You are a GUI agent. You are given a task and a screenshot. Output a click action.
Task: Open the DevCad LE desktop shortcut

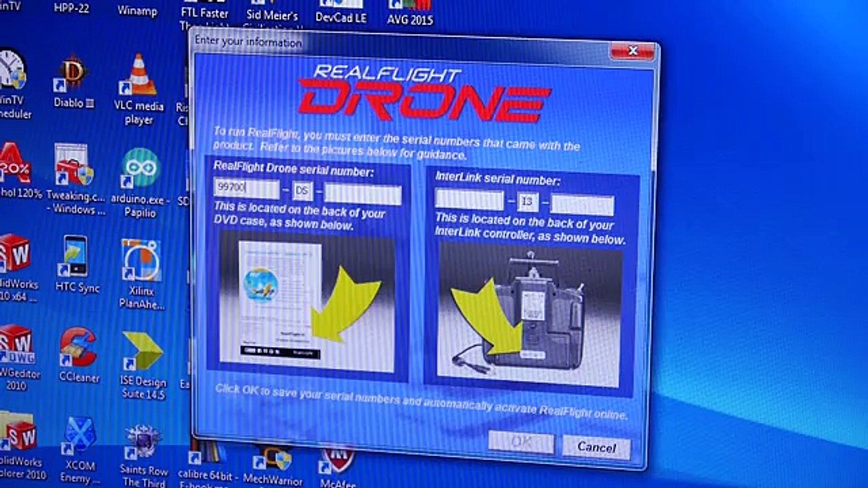(341, 12)
